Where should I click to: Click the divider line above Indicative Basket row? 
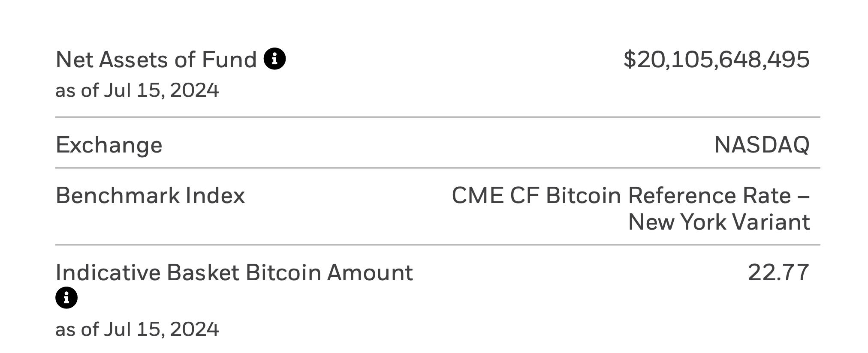tap(437, 245)
